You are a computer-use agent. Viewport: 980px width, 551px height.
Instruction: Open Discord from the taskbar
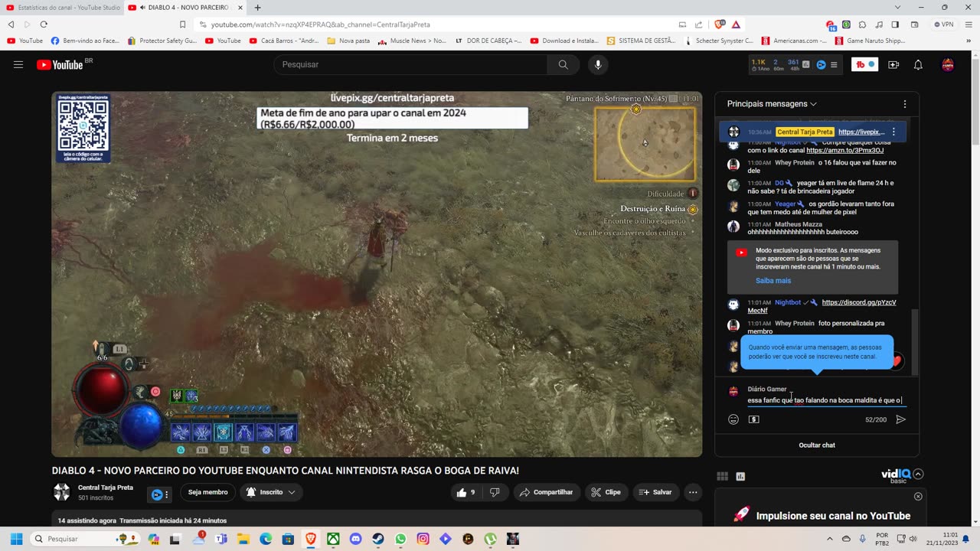[x=355, y=539]
